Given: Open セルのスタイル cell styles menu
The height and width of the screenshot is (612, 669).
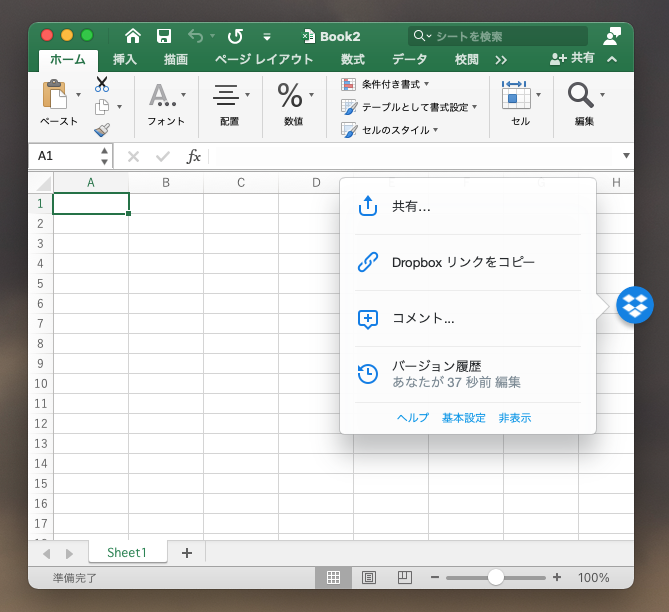Looking at the screenshot, I should pos(390,130).
